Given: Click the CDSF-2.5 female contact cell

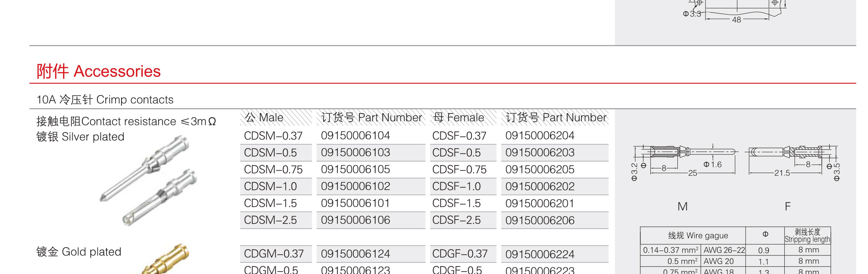Looking at the screenshot, I should (x=456, y=220).
